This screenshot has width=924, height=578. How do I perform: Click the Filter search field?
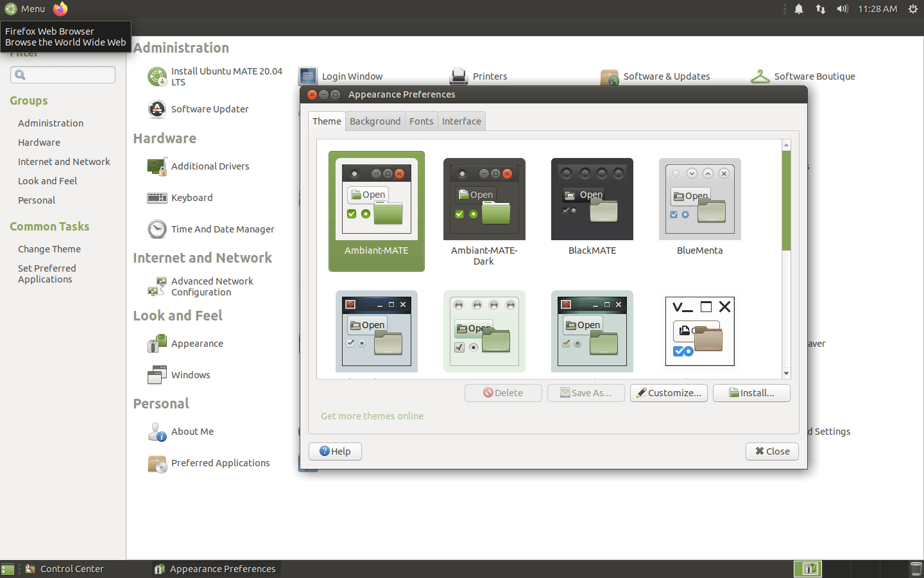tap(63, 74)
